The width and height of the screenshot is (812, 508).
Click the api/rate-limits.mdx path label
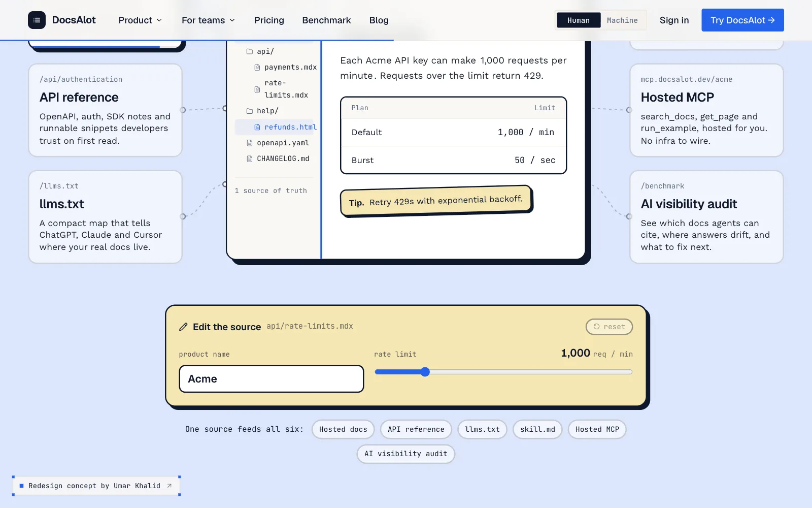pyautogui.click(x=310, y=326)
